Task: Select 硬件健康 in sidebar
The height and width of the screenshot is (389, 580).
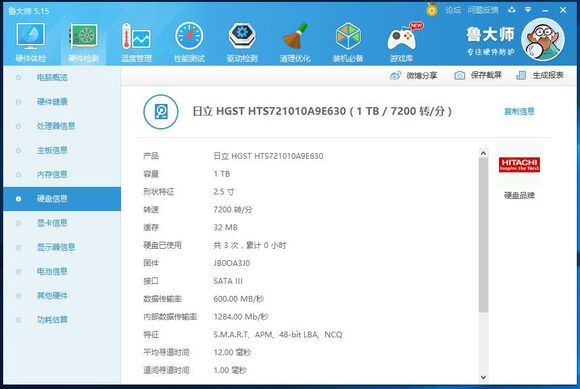Action: (x=62, y=102)
